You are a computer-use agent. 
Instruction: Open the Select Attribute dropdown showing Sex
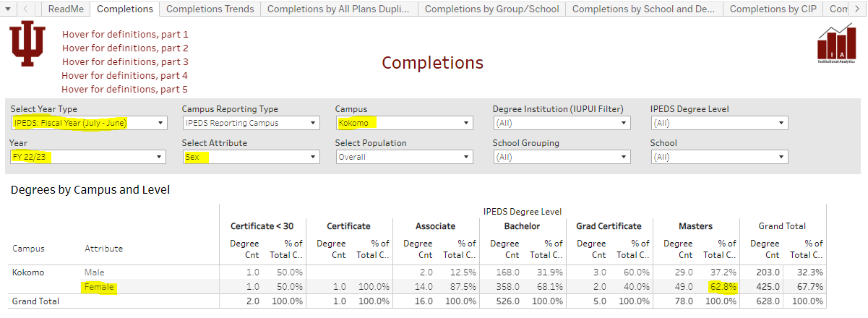click(250, 158)
